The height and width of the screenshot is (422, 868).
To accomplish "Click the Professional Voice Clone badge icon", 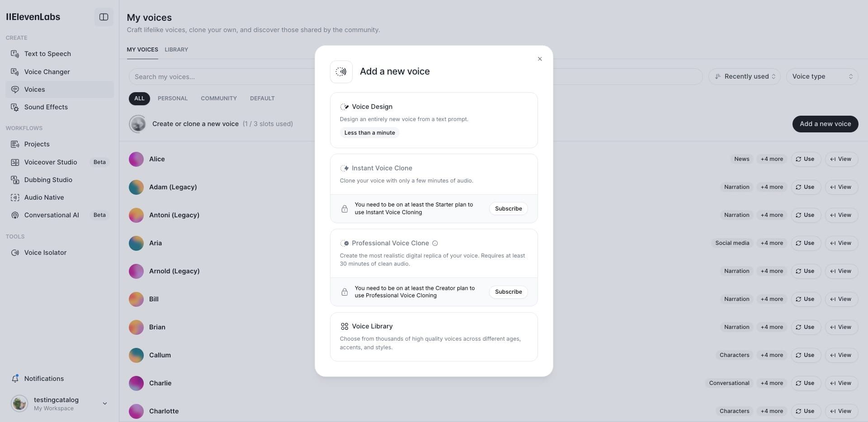I will (x=344, y=243).
